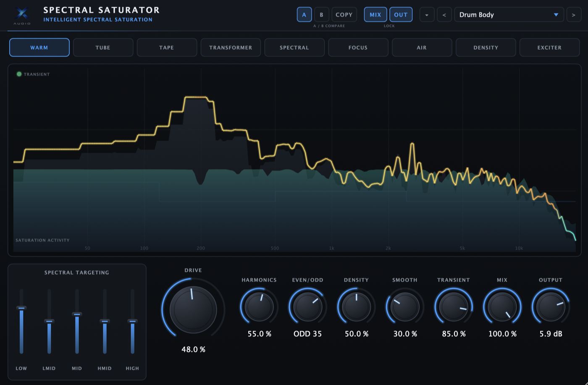Click the LOW band slider handle
This screenshot has width=588, height=385.
point(21,308)
